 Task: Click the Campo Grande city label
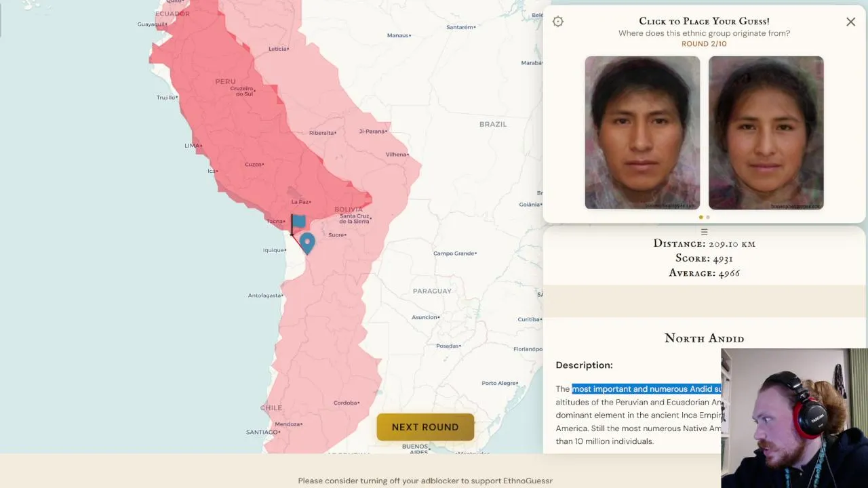pyautogui.click(x=454, y=253)
